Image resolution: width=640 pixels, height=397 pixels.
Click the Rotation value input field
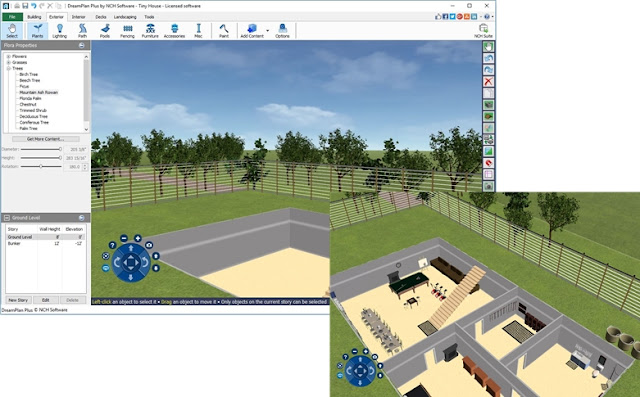click(x=73, y=166)
